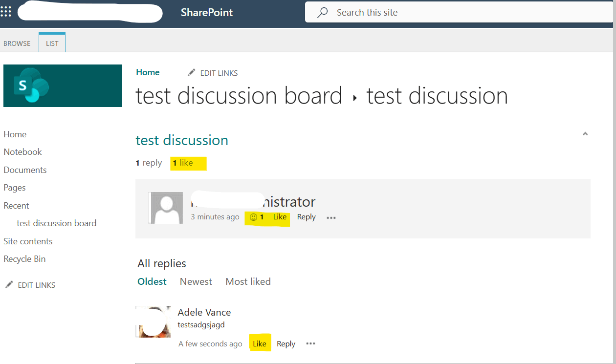The image size is (616, 364).
Task: Click the 'All replies' heading
Action: [x=162, y=263]
